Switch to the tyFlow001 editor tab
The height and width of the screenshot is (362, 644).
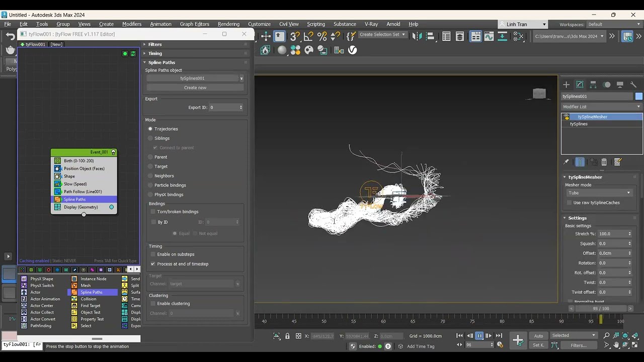point(33,44)
